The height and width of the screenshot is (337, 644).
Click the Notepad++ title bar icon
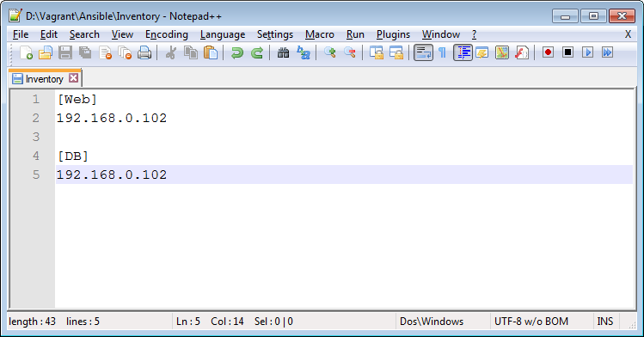coord(15,16)
